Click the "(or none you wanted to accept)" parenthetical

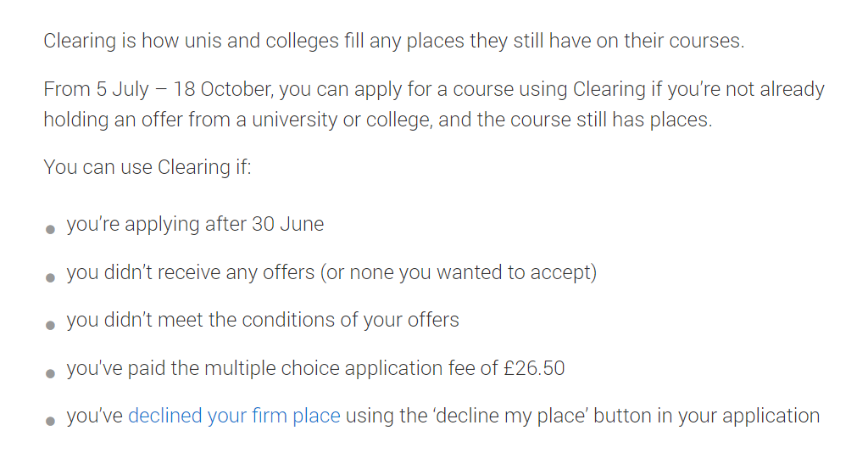click(x=459, y=272)
